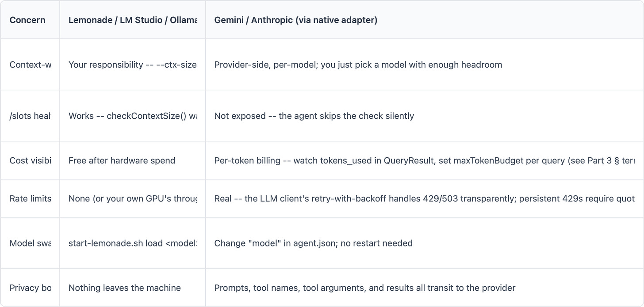This screenshot has height=307, width=644.
Task: Click 'Free after hardware spend' cell
Action: [x=133, y=160]
